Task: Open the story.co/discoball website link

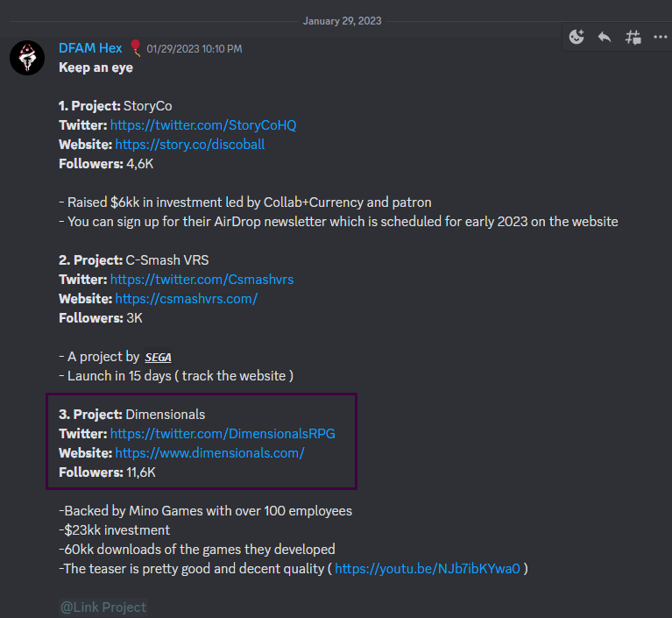Action: (190, 145)
